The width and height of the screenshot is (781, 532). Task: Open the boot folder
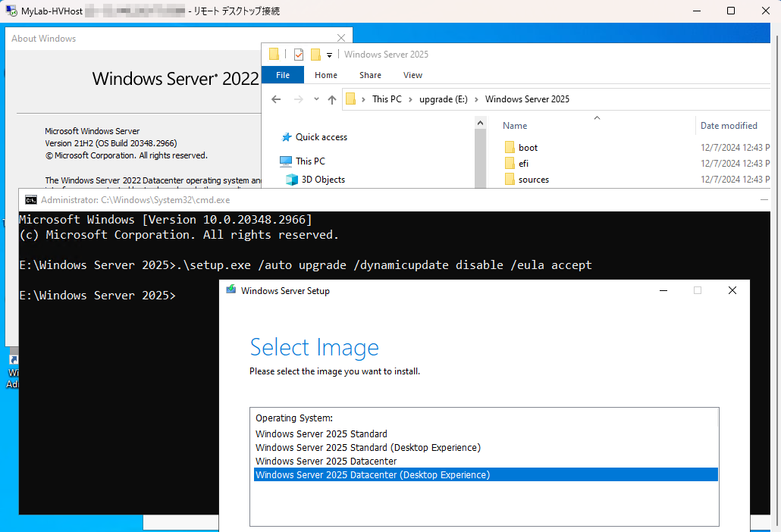coord(528,147)
